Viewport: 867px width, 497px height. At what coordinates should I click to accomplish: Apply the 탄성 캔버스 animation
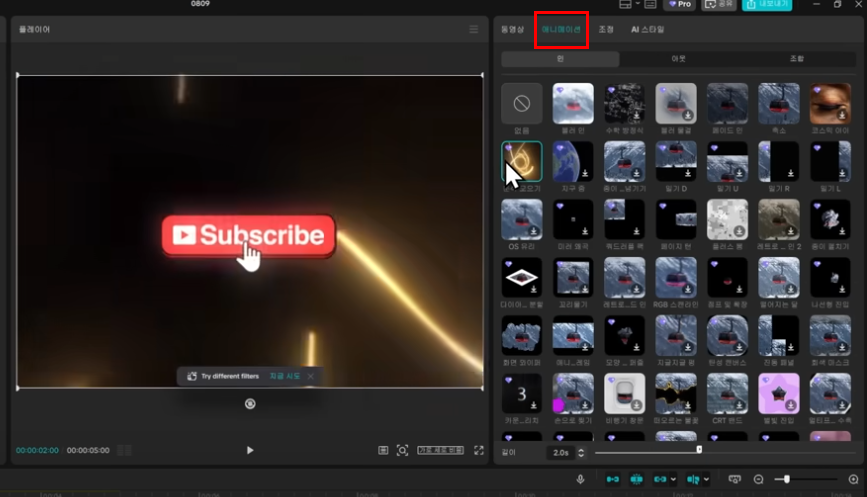(x=727, y=336)
